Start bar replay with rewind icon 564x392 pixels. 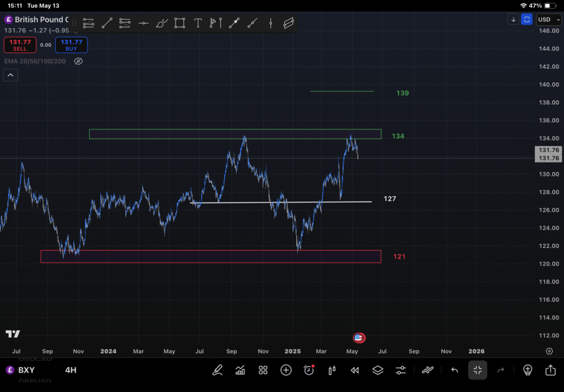point(355,370)
